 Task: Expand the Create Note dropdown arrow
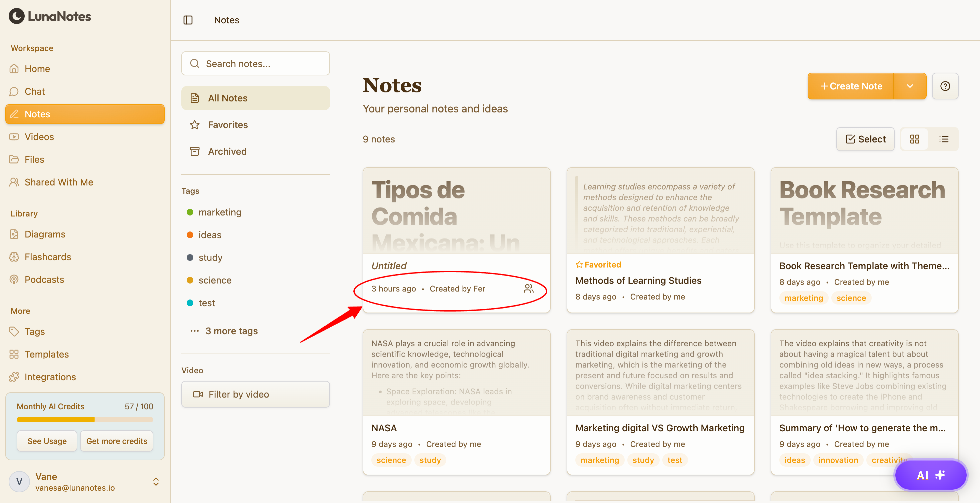[x=910, y=86]
